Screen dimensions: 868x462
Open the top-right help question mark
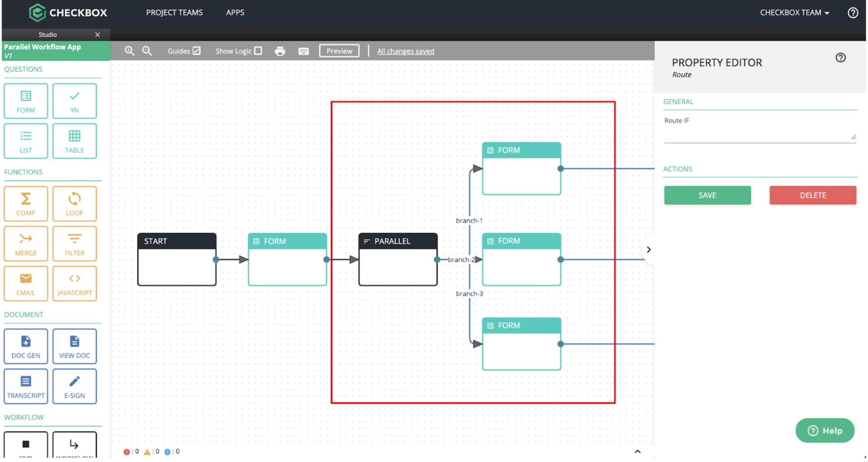click(x=853, y=13)
